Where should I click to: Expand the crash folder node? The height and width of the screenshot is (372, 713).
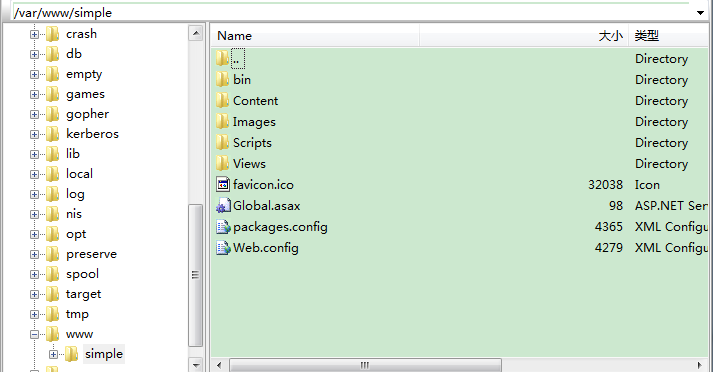pyautogui.click(x=34, y=34)
